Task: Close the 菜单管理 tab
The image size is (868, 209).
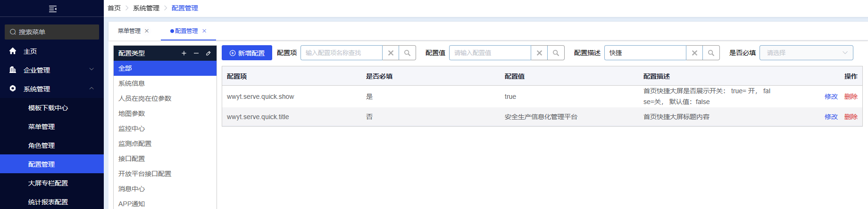Action: (x=147, y=31)
